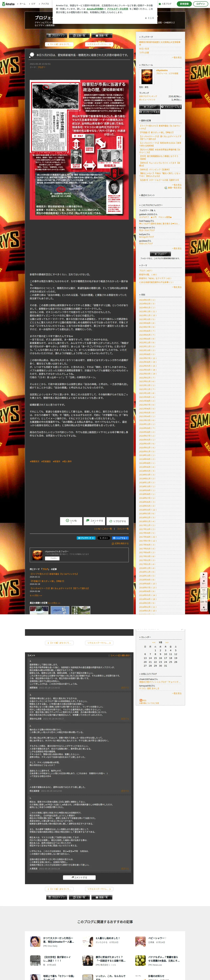Image resolution: width=210 pixels, height=980 pixels.
Task: Open アクセスデータの利用 link
Action: click(x=117, y=9)
